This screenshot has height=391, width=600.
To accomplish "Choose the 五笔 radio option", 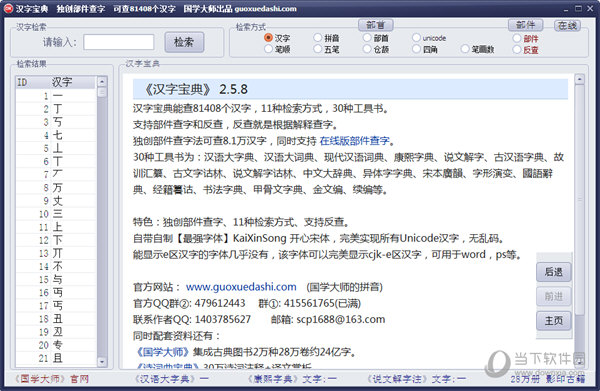I will [318, 49].
